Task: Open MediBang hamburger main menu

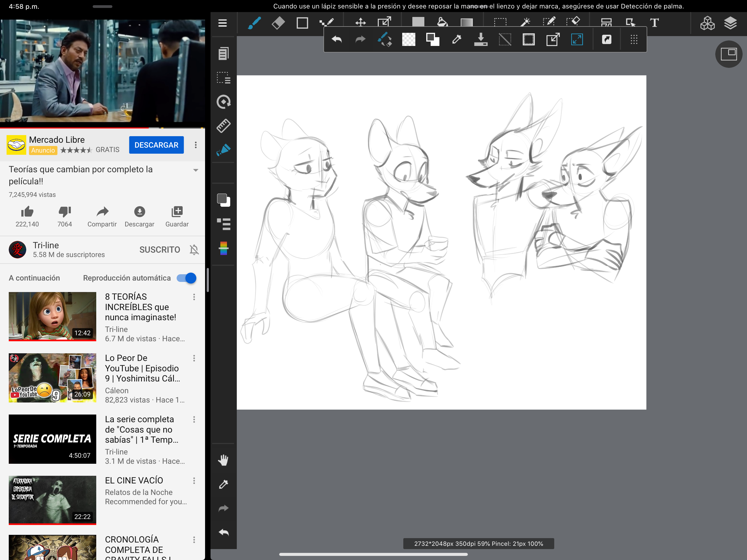Action: pos(222,23)
